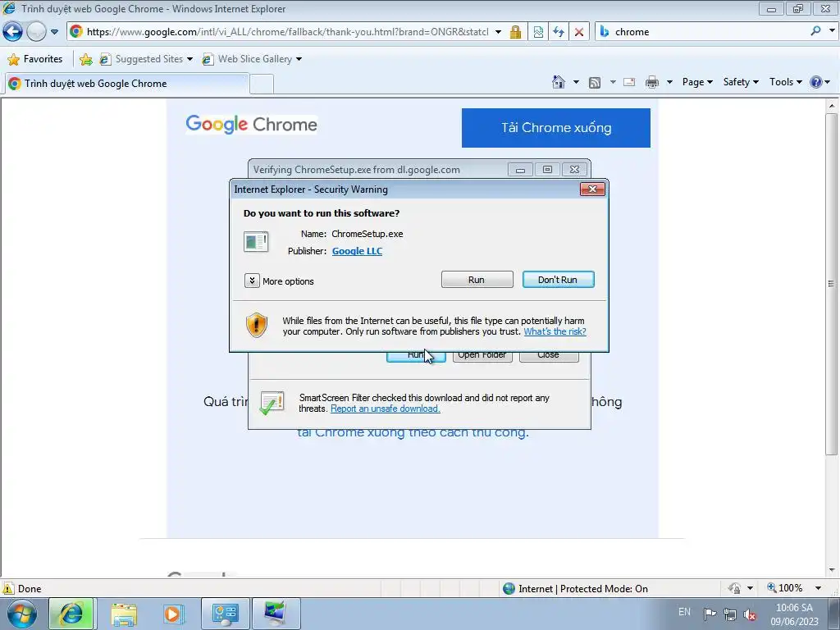Viewport: 840px width, 630px height.
Task: Open Windows Explorer folder taskbar icon
Action: tap(125, 614)
